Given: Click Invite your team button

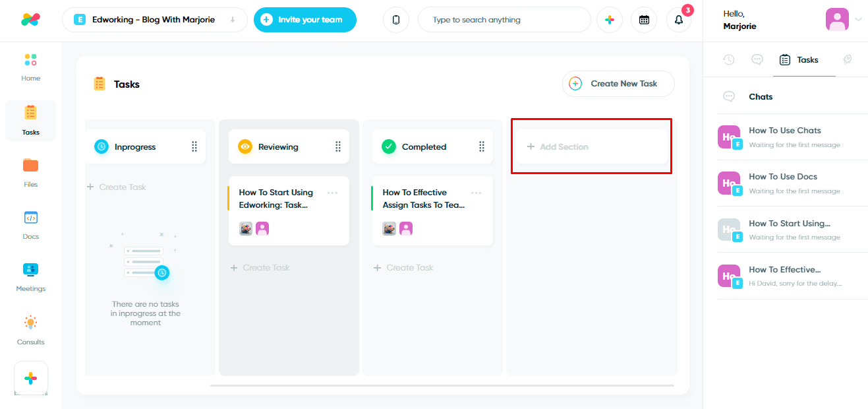Looking at the screenshot, I should pyautogui.click(x=305, y=20).
